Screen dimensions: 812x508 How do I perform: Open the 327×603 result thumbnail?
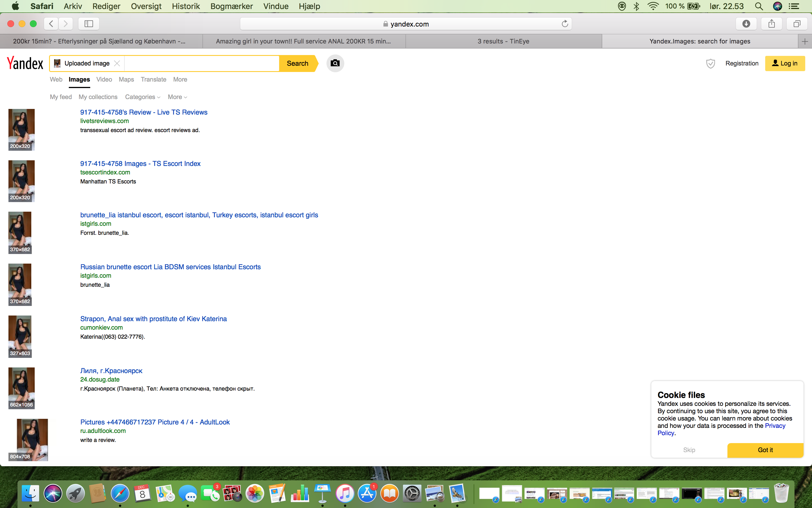[x=20, y=336]
